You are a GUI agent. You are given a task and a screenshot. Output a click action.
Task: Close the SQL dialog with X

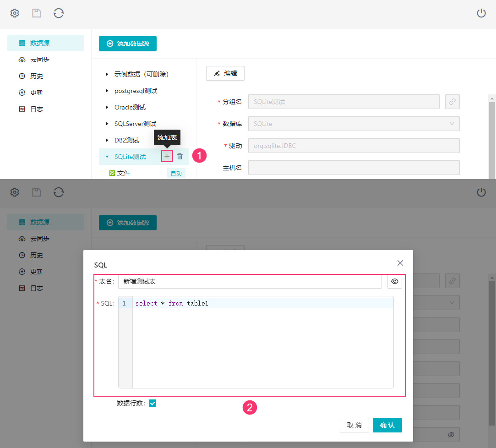coord(400,263)
